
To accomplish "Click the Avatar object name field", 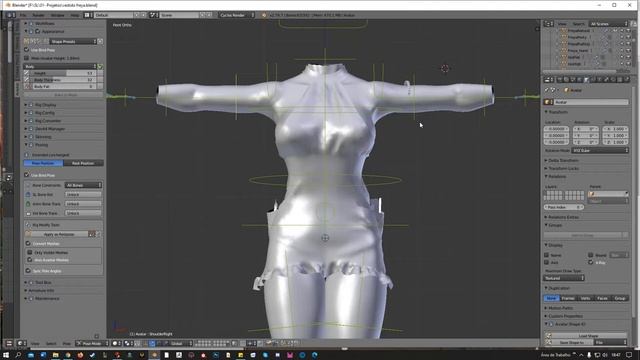I will tap(590, 102).
